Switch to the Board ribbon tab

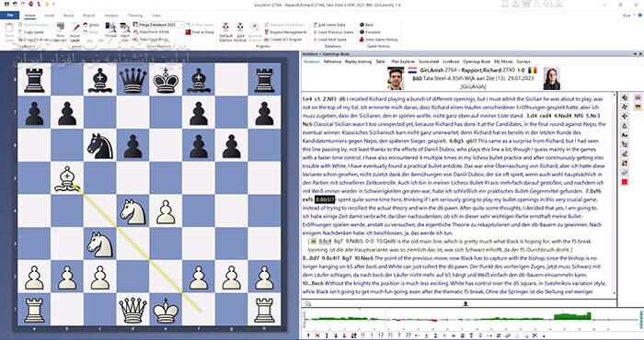pyautogui.click(x=69, y=16)
